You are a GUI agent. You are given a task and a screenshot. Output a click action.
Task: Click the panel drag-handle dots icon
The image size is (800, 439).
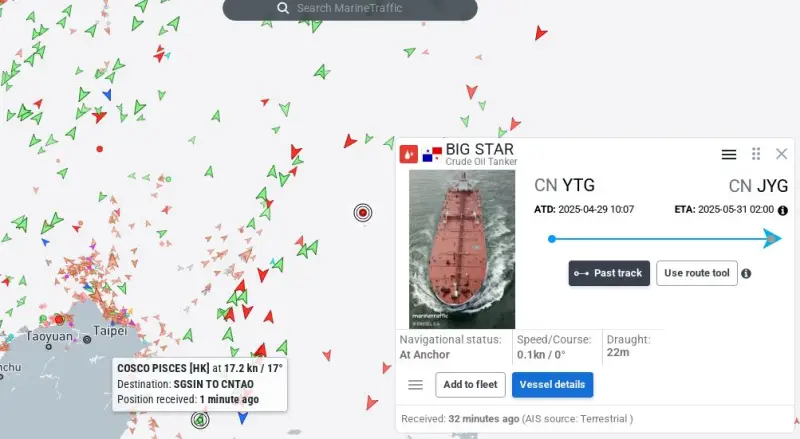(756, 154)
